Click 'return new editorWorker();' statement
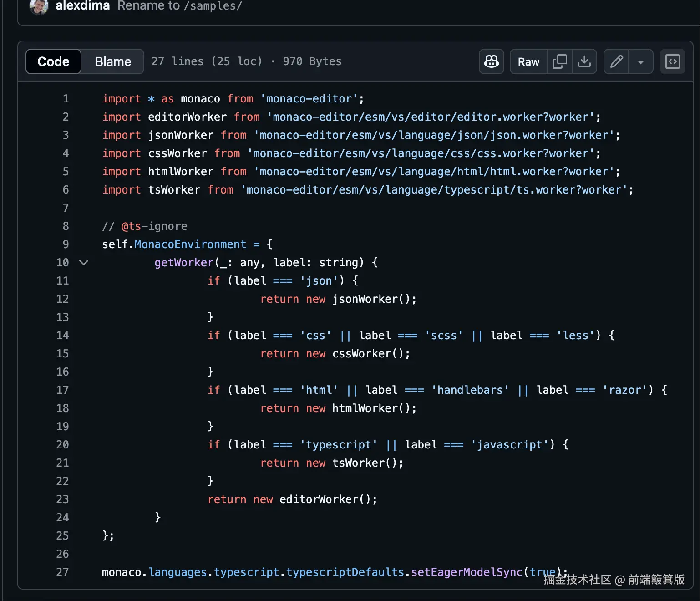The height and width of the screenshot is (601, 700). (292, 499)
